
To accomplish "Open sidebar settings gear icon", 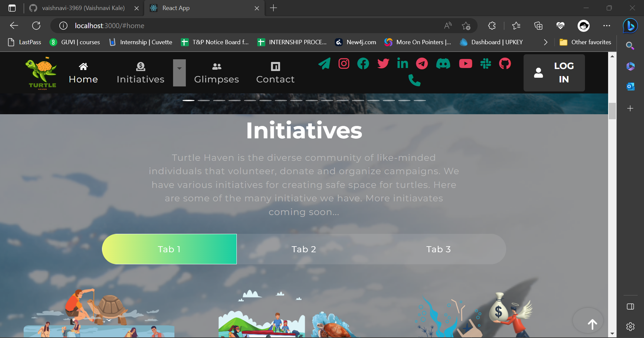I will pos(630,327).
